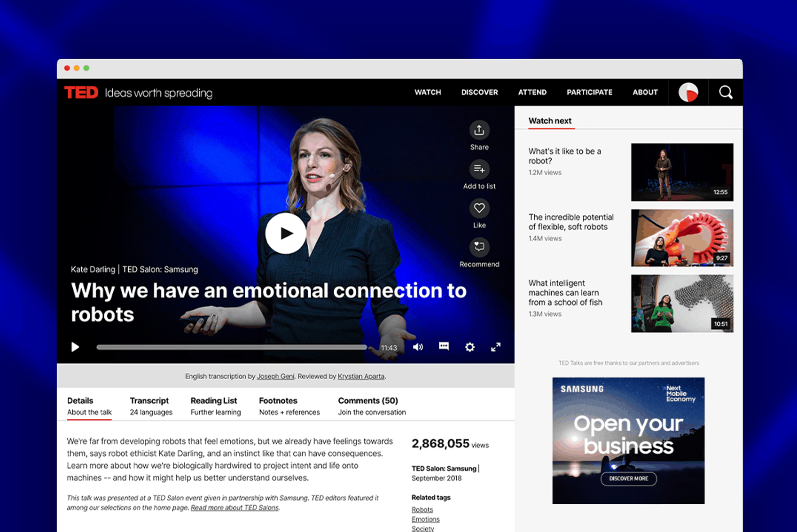Click "Ideas worth spreading" tagline
This screenshot has width=797, height=532.
point(158,93)
